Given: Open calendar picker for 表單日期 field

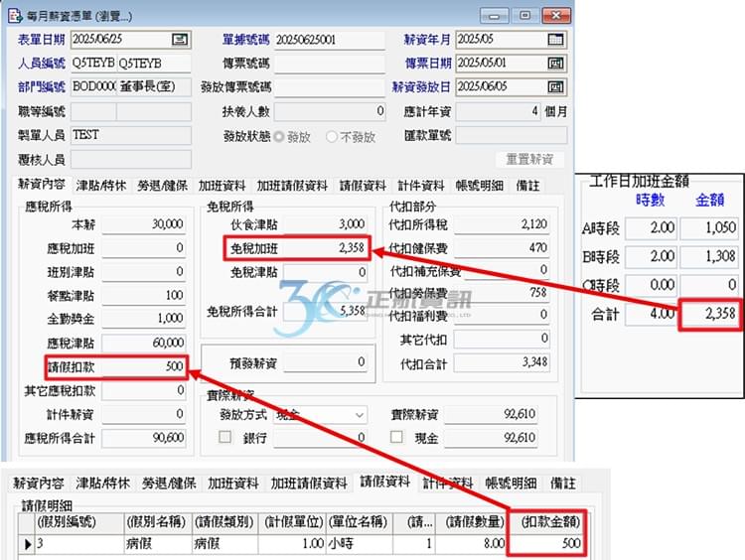Looking at the screenshot, I should 180,40.
